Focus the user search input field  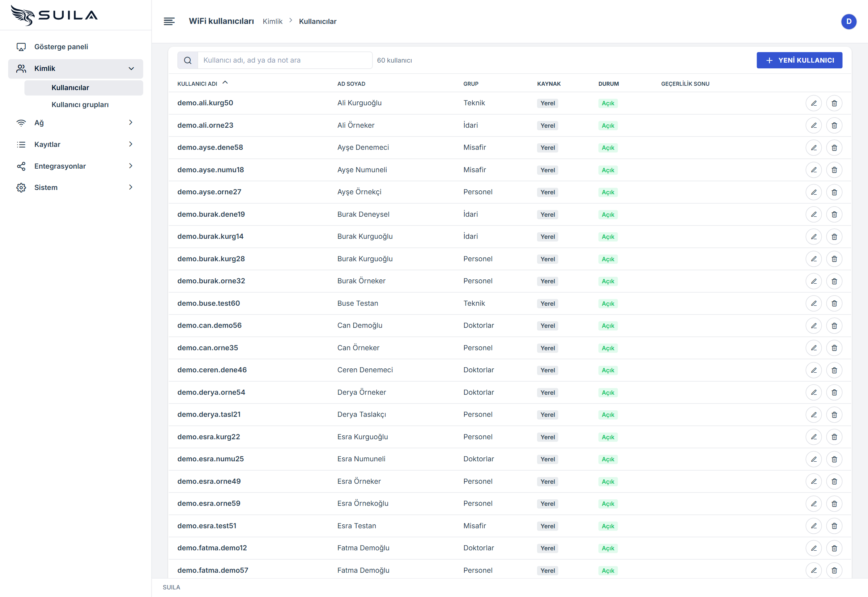(285, 60)
